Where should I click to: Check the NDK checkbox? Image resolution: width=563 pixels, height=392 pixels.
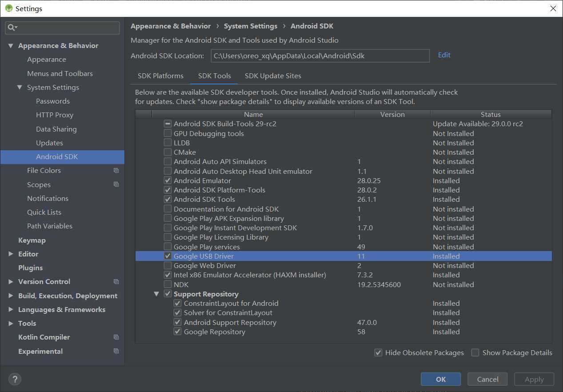point(168,284)
